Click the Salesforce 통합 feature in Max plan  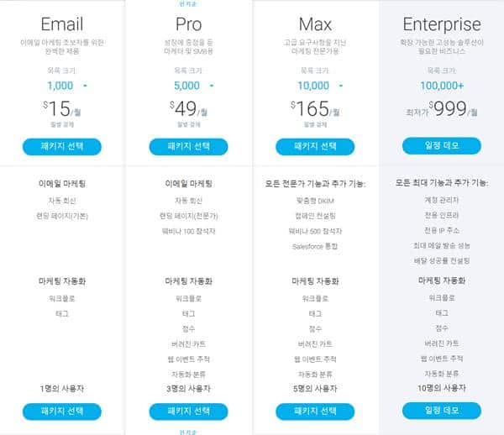(x=315, y=245)
